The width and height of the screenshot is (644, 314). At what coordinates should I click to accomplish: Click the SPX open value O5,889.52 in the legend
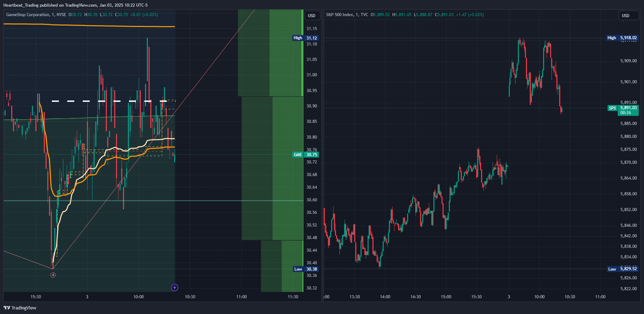click(380, 15)
